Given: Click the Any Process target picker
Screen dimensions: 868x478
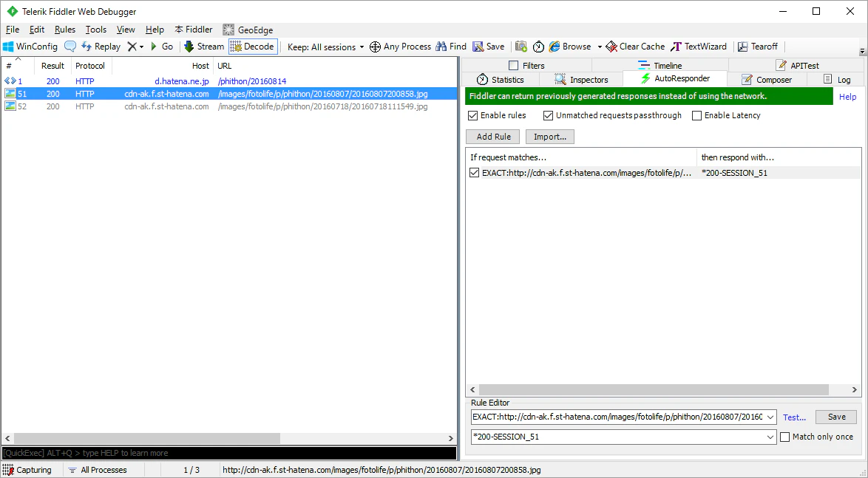Looking at the screenshot, I should pos(400,47).
